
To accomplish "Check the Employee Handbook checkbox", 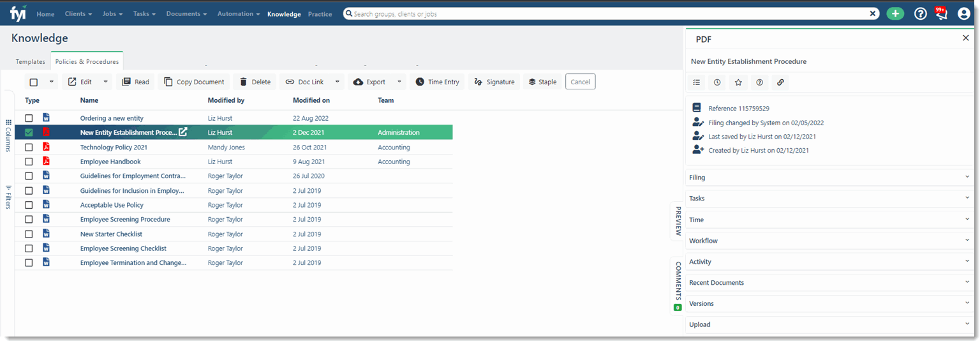I will (x=29, y=162).
